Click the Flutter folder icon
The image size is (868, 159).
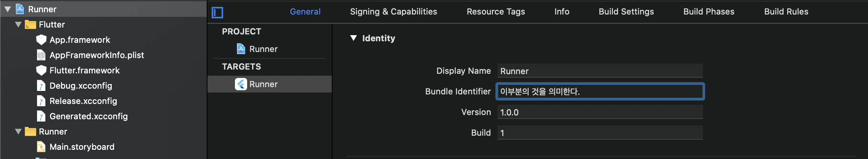[30, 24]
